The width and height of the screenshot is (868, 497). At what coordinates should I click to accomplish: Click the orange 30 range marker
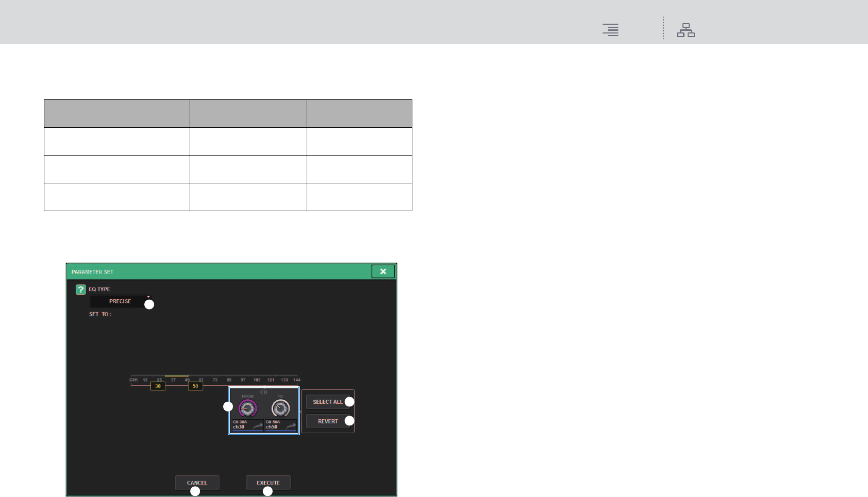[158, 386]
